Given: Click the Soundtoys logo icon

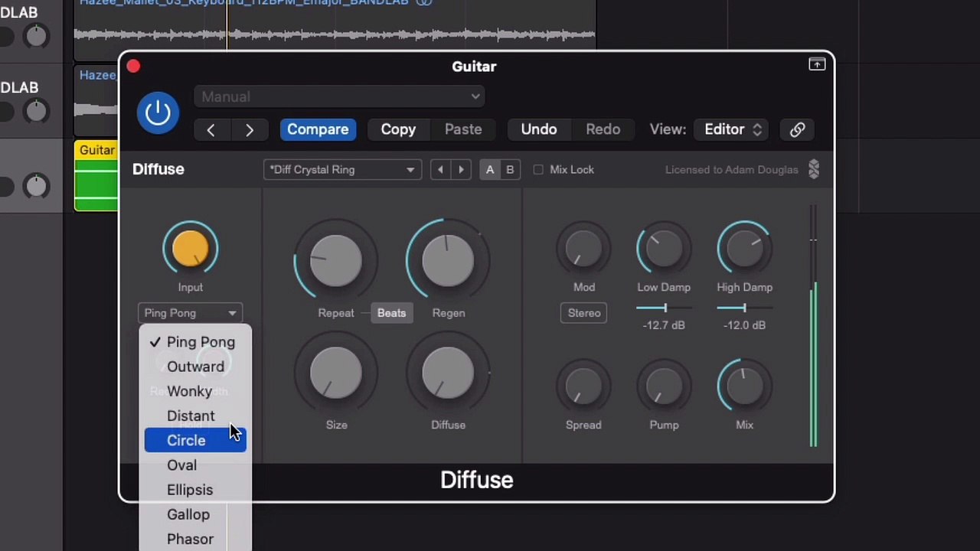Looking at the screenshot, I should 814,169.
